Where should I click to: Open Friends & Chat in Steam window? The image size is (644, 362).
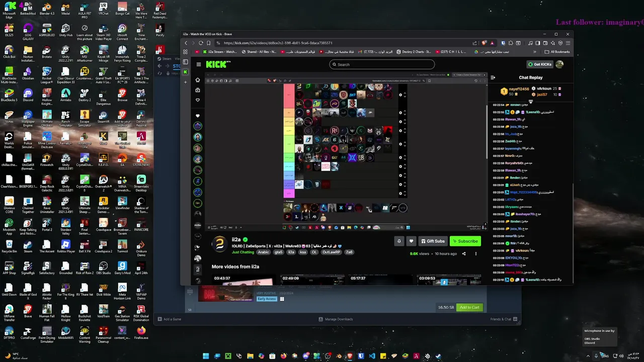pos(503,319)
